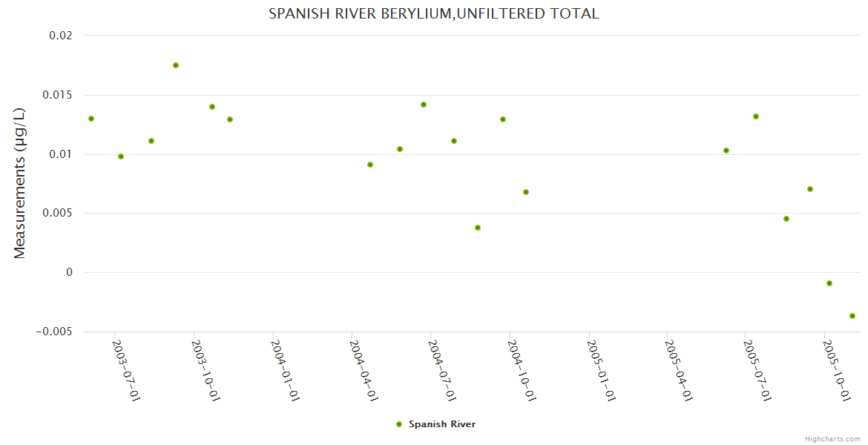
Task: Click the 2004 peak point just before 2004-07-01
Action: (x=424, y=105)
